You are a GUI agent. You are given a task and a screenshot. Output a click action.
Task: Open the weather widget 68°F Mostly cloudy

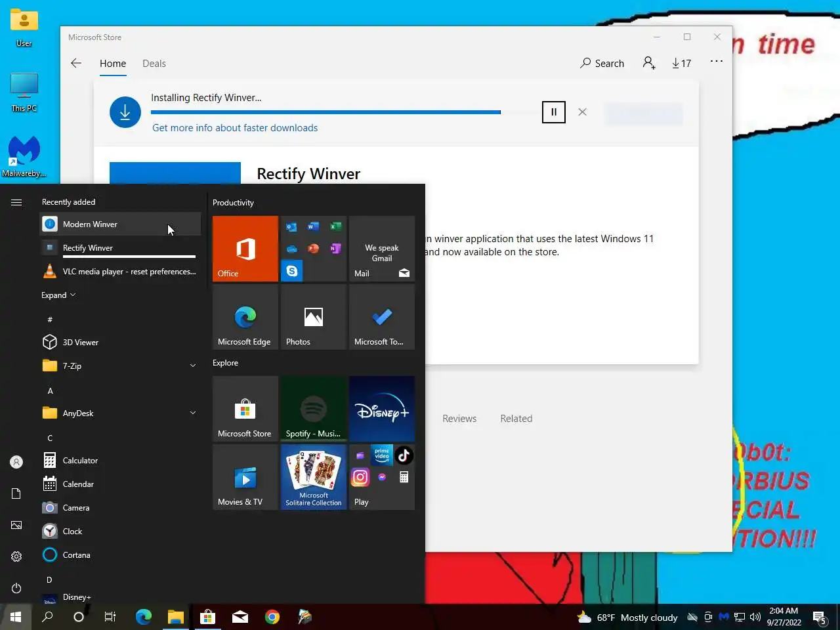click(627, 618)
